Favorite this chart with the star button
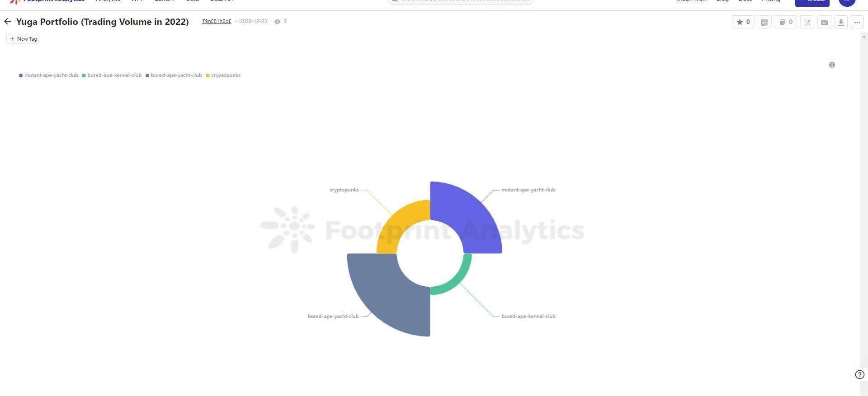868x396 pixels. (x=743, y=22)
